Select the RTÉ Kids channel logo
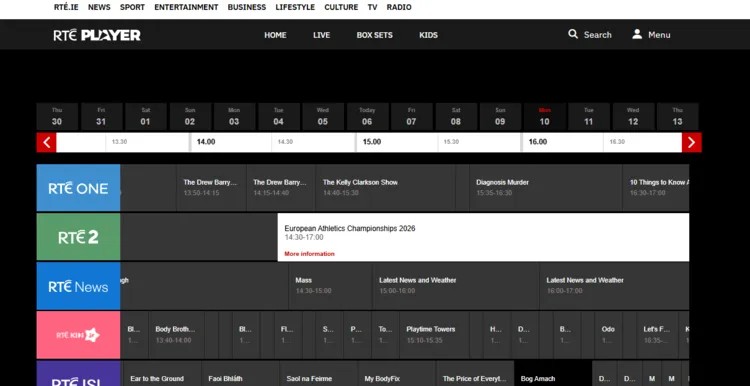The height and width of the screenshot is (386, 750). coord(78,335)
